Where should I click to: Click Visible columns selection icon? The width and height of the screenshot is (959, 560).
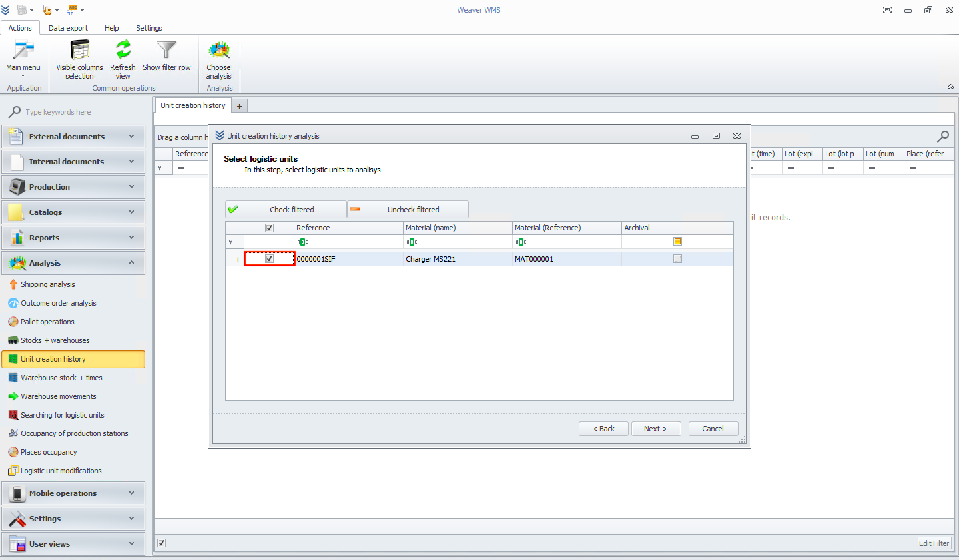click(80, 51)
